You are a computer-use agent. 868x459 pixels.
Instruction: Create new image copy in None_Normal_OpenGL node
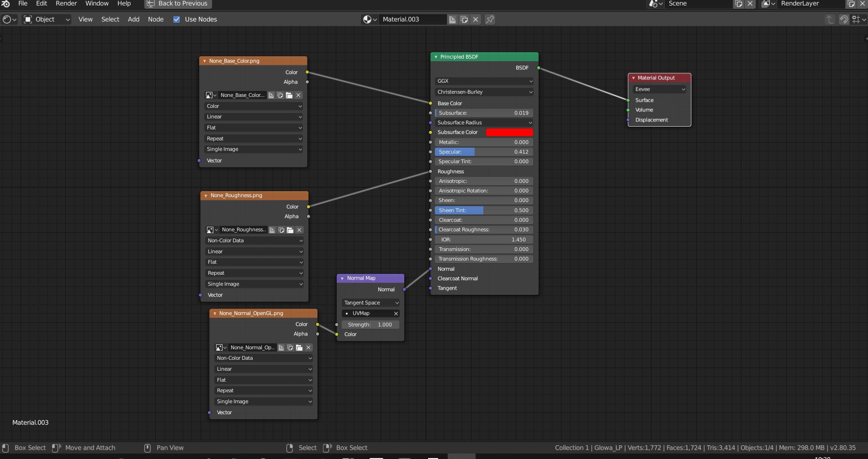[x=290, y=347]
